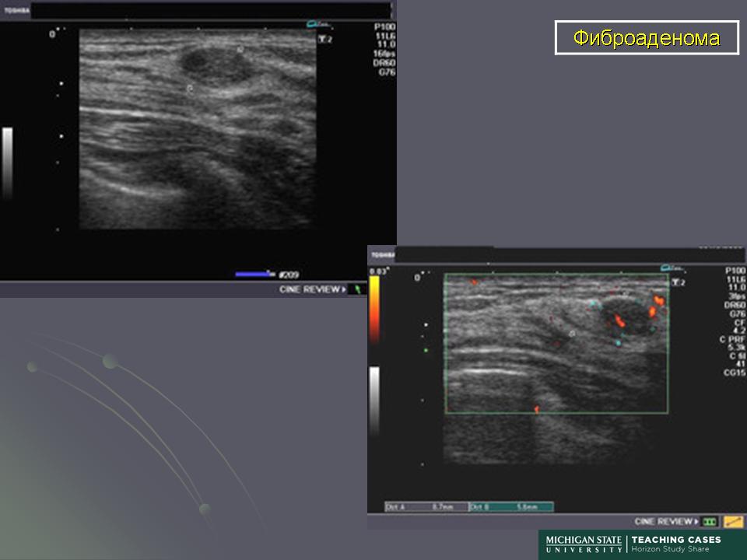Viewport: 747px width, 560px height.
Task: Click the G76 value beside the left scan
Action: coord(387,72)
